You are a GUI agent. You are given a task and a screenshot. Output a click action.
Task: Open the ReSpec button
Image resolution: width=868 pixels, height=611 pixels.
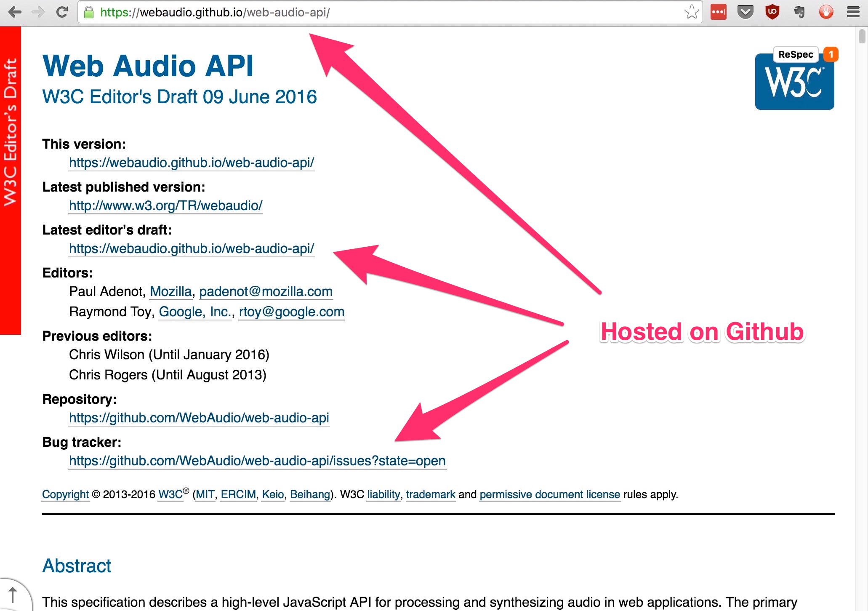tap(796, 54)
